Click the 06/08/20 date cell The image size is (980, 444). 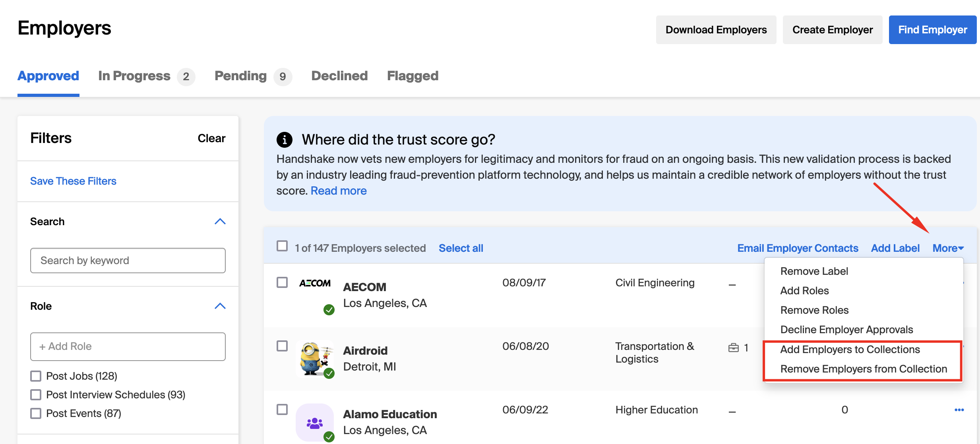[x=525, y=346]
